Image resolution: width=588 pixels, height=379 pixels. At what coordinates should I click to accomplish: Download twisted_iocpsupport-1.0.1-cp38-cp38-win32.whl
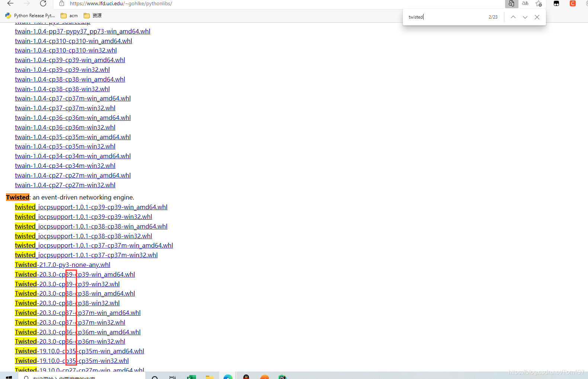[84, 236]
